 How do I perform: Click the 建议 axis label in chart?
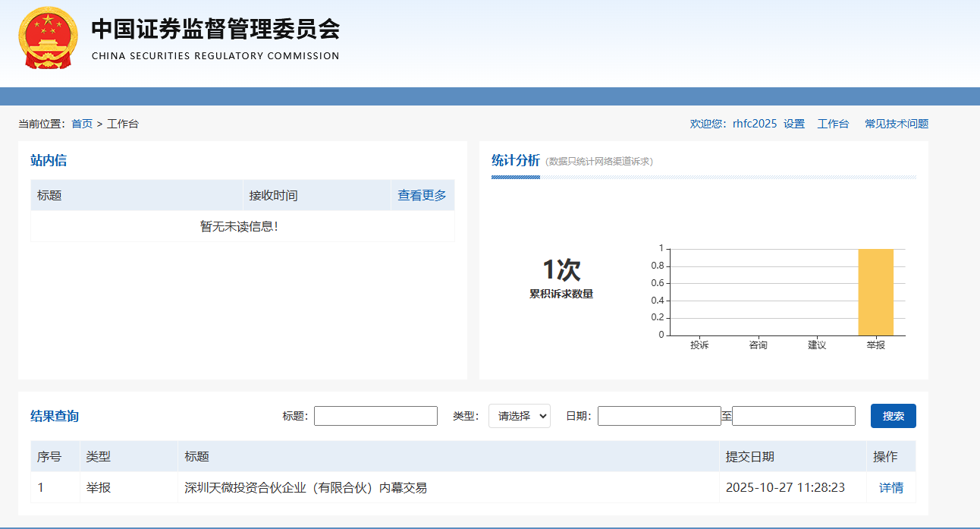pos(817,345)
